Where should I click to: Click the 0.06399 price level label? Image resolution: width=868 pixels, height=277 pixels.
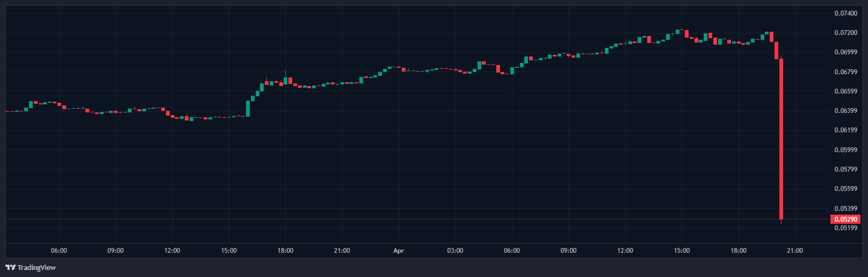[845, 111]
